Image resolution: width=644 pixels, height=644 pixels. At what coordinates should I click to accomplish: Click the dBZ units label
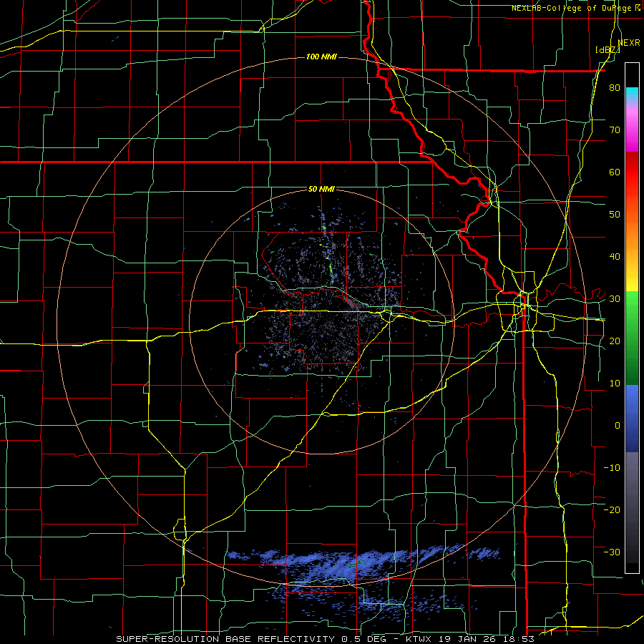pyautogui.click(x=608, y=50)
